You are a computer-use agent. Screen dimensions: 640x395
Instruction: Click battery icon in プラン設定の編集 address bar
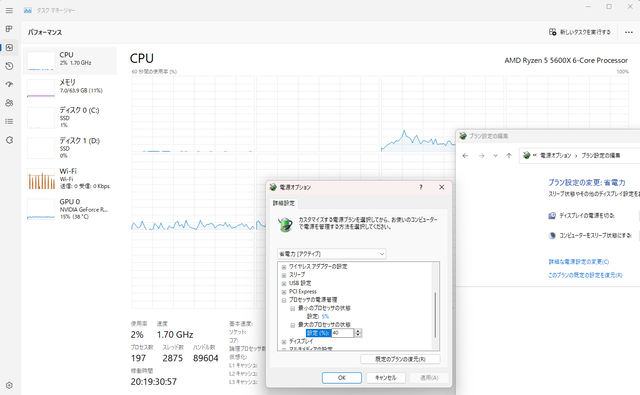pyautogui.click(x=527, y=155)
